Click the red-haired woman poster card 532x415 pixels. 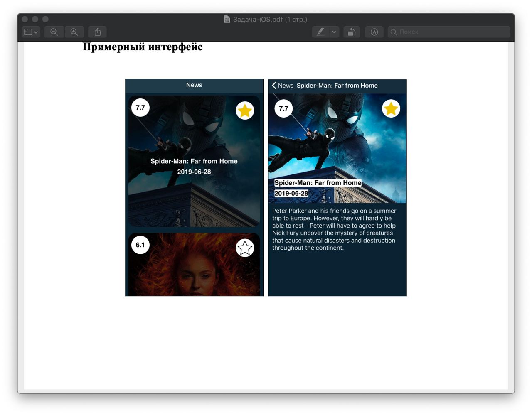pyautogui.click(x=194, y=265)
